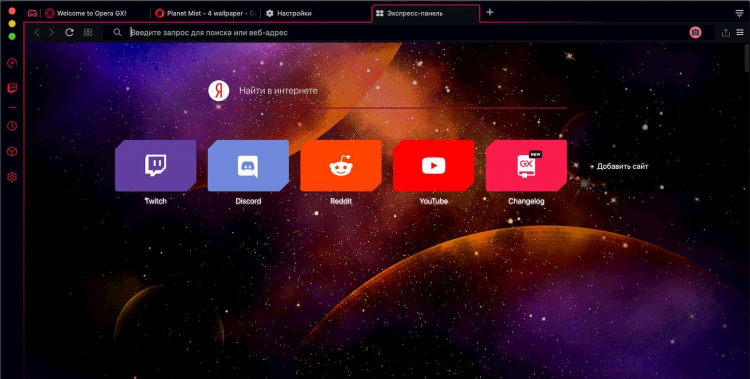Select the Экспресс-панель tab
Image resolution: width=750 pixels, height=379 pixels.
[x=426, y=13]
